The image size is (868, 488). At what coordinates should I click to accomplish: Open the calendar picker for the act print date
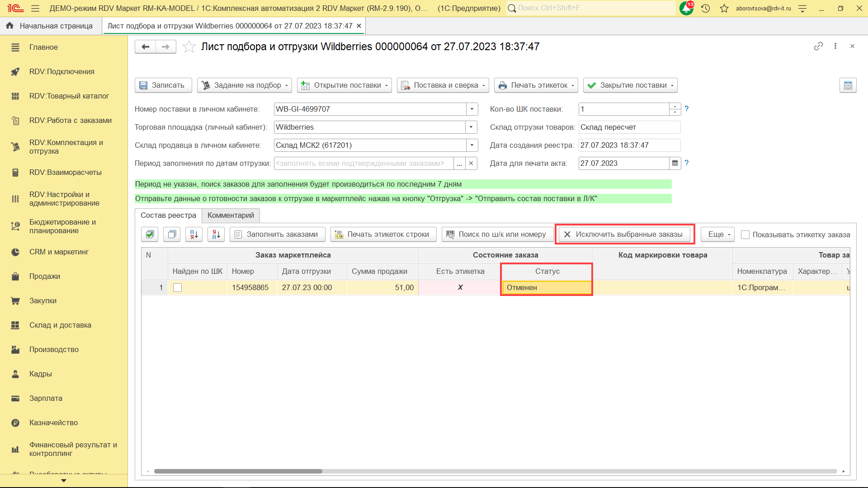pyautogui.click(x=675, y=163)
